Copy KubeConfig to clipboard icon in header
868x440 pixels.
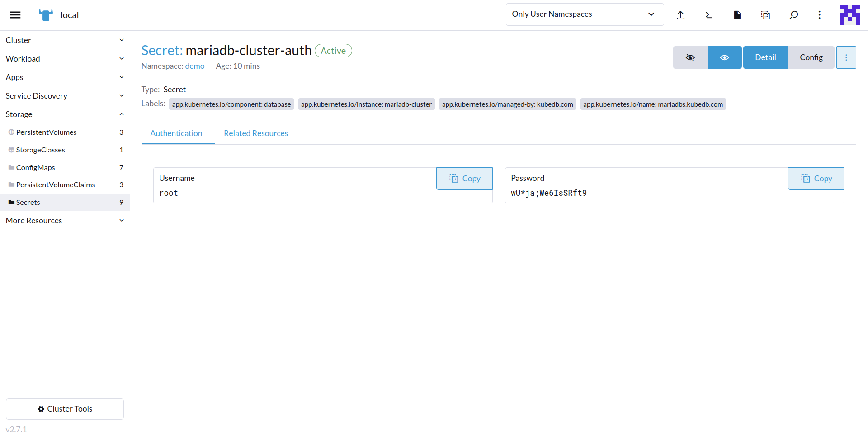tap(765, 15)
